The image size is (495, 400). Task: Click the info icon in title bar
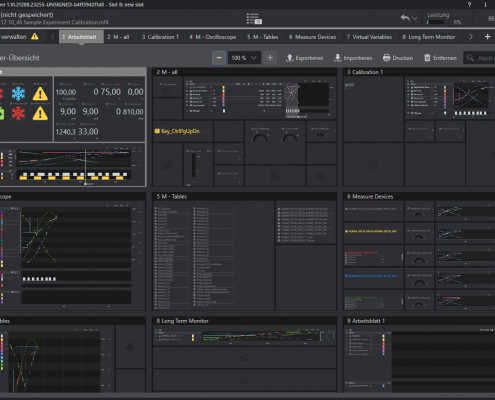click(x=485, y=4)
